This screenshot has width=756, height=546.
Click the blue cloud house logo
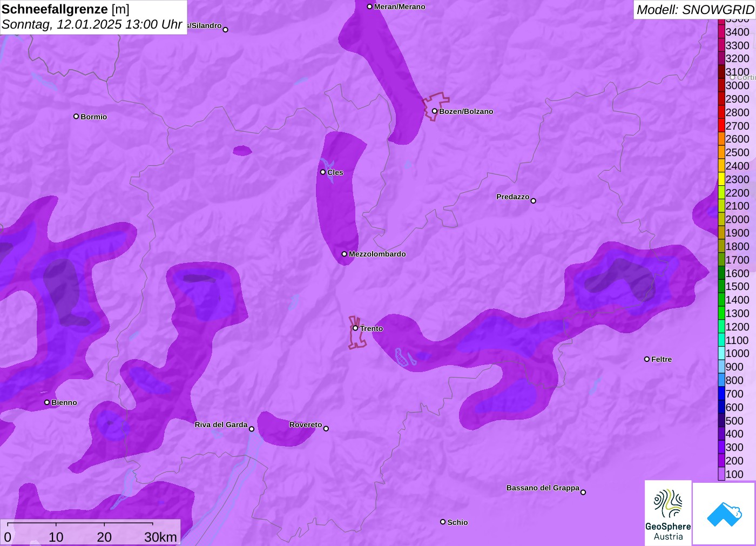tap(724, 514)
